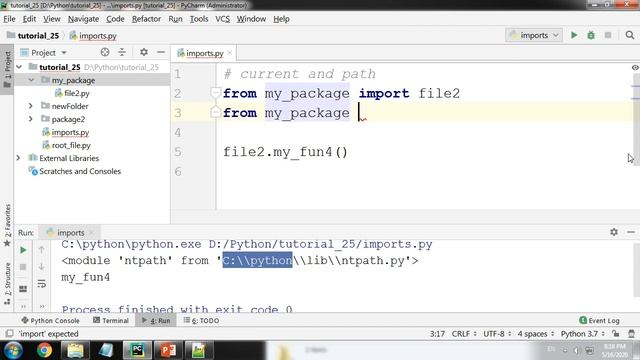Open Project panel settings gear
Image resolution: width=640 pixels, height=360 pixels.
(144, 52)
